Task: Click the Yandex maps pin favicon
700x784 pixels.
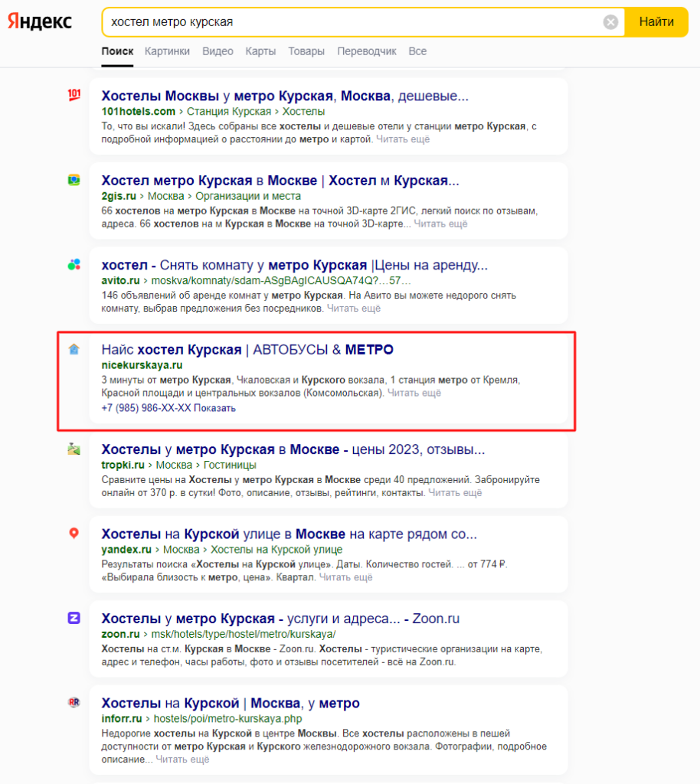Action: point(74,534)
